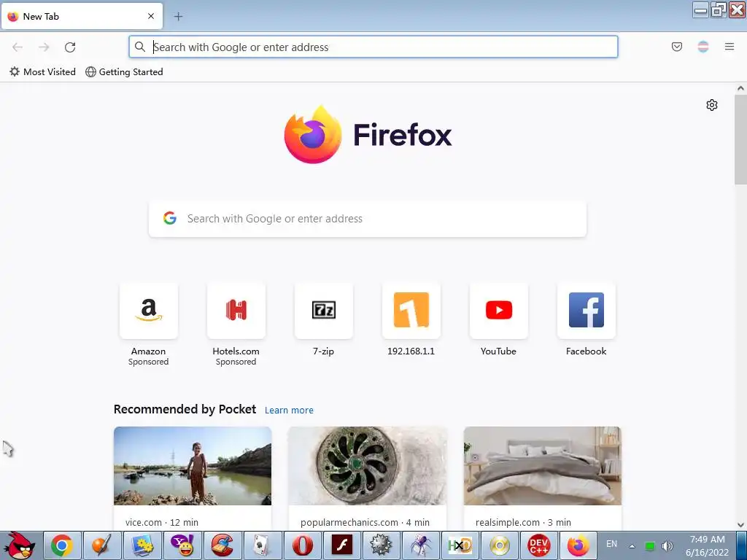Viewport: 747px width, 560px height.
Task: Open the gear cog taskbar application
Action: pyautogui.click(x=381, y=545)
